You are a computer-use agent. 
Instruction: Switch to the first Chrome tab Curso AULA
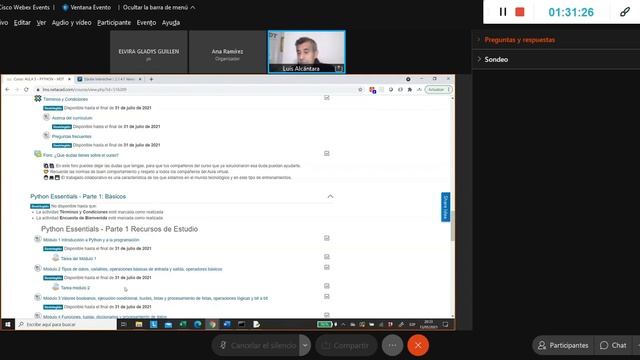coord(38,79)
